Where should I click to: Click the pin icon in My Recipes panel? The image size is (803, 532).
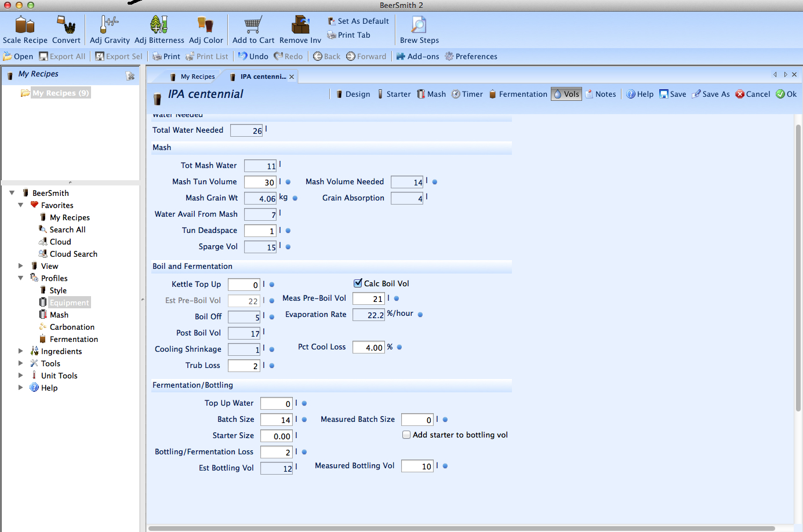point(130,76)
